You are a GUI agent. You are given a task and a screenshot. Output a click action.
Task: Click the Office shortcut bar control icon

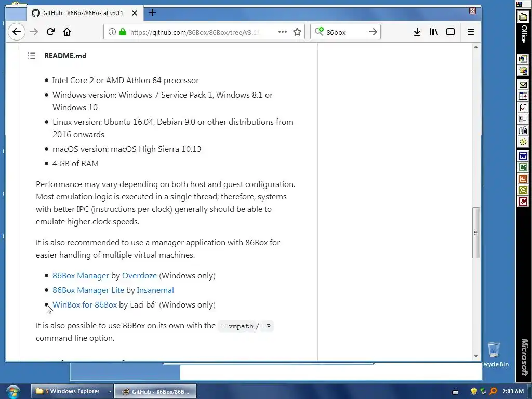click(x=519, y=4)
